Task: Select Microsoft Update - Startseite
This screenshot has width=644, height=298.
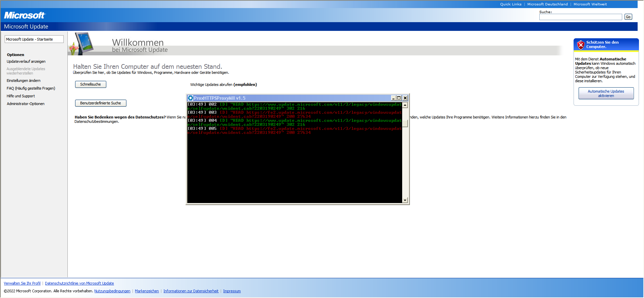Action: (34, 39)
